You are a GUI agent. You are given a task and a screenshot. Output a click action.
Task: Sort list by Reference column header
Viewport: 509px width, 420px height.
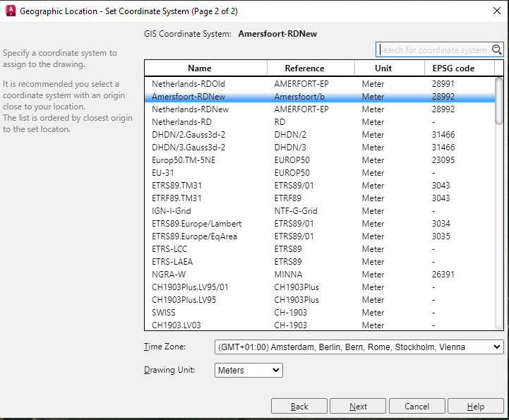click(304, 68)
